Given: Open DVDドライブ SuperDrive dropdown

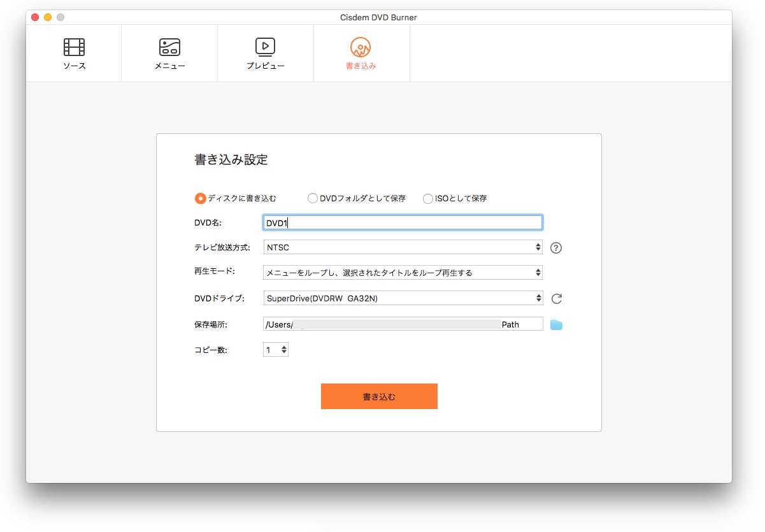Looking at the screenshot, I should pos(403,298).
